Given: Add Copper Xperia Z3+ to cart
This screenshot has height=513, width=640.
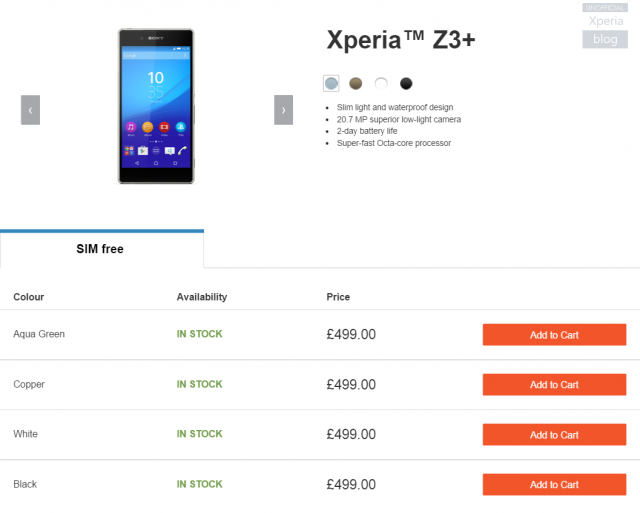Looking at the screenshot, I should (x=554, y=385).
